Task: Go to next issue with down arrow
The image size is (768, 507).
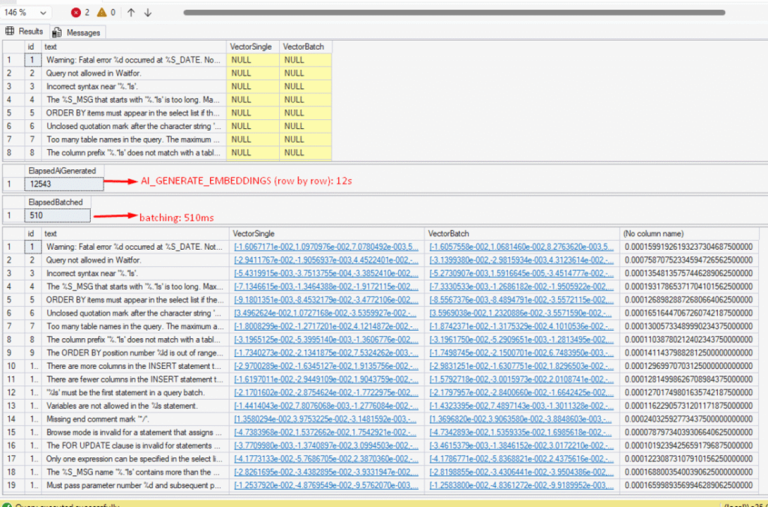Action: (x=148, y=13)
